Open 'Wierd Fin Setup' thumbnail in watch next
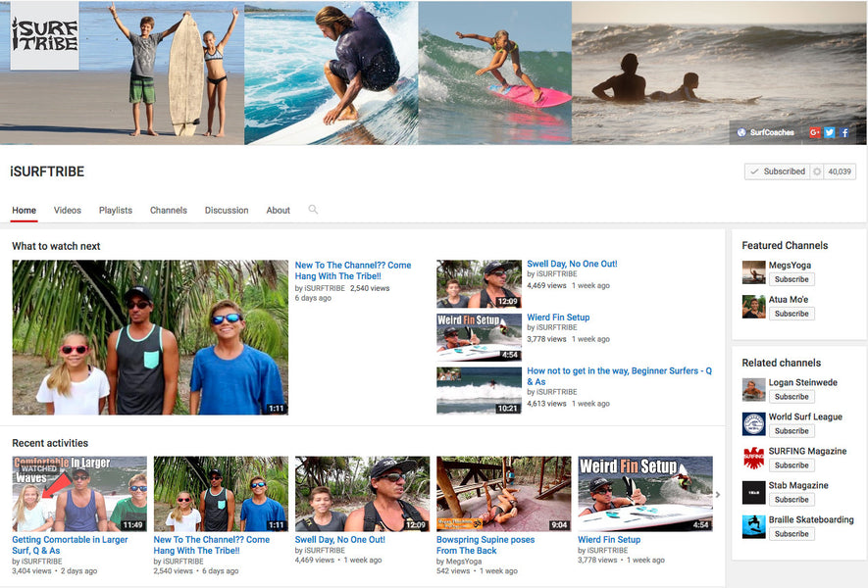This screenshot has width=868, height=588. coord(479,337)
